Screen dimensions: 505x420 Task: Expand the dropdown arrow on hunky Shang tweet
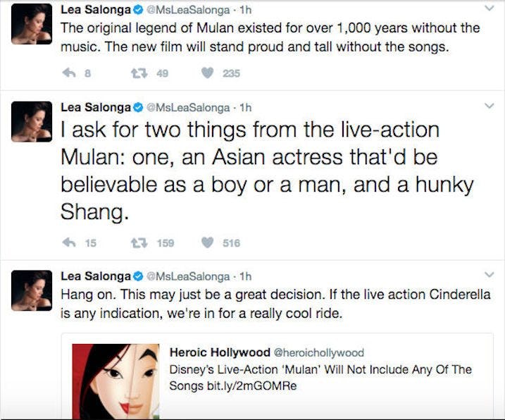490,106
